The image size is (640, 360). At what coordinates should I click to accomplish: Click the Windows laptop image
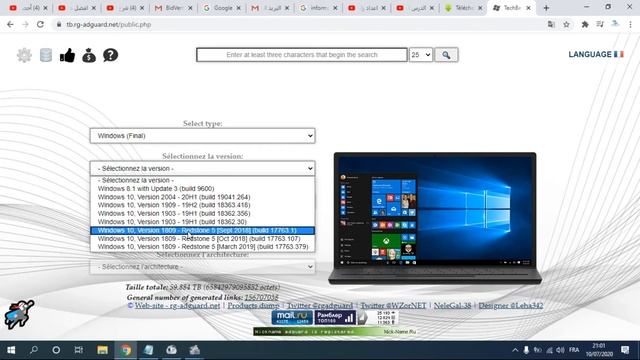(x=435, y=218)
